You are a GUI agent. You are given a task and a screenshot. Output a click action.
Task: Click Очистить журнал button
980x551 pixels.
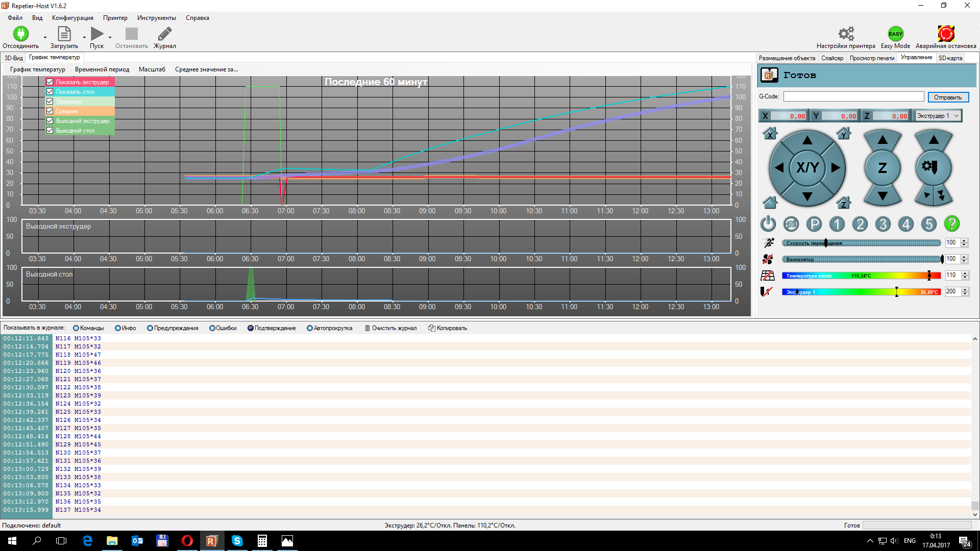click(390, 328)
